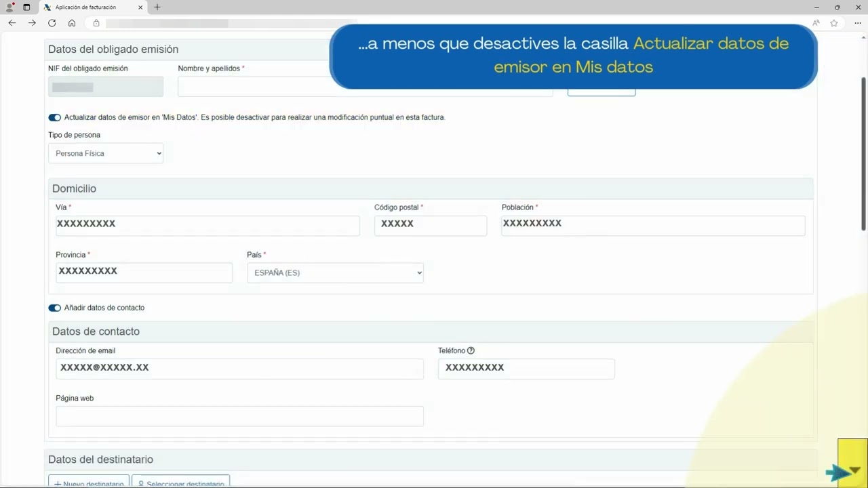Click the Domicilio section heading
This screenshot has width=868, height=488.
(x=74, y=188)
